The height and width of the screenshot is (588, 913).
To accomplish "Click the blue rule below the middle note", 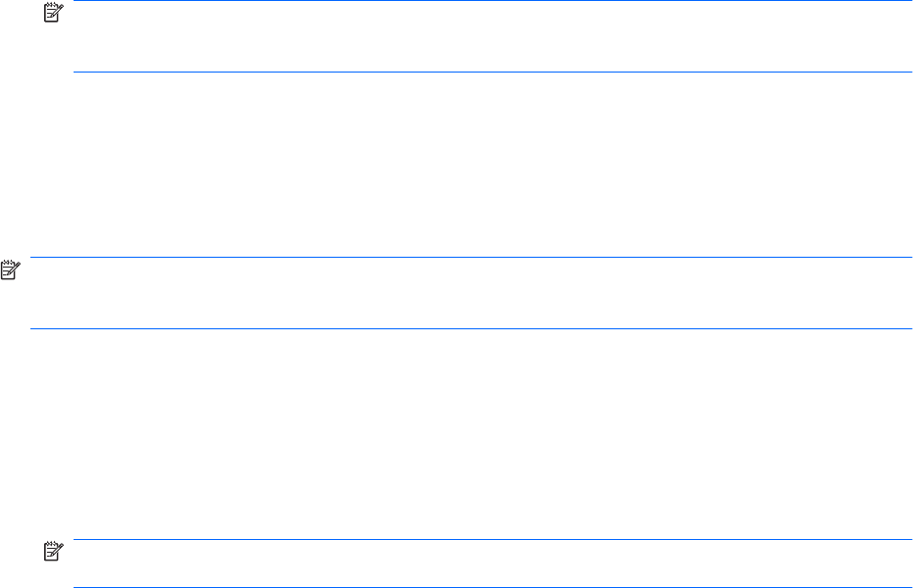I will click(471, 328).
